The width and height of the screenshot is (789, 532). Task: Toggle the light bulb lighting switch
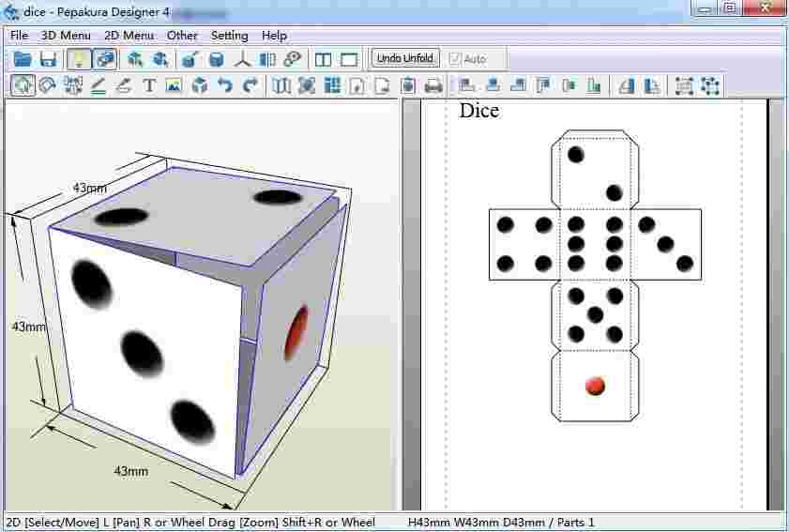(79, 59)
